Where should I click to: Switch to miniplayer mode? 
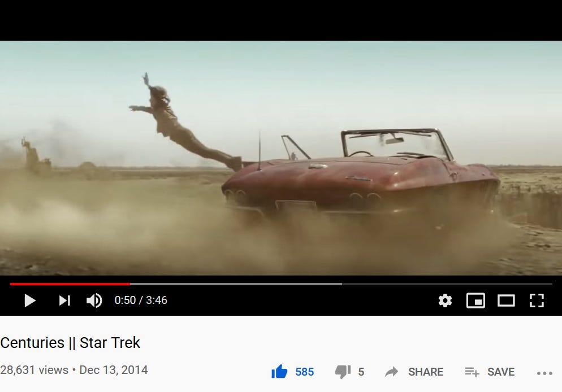(475, 300)
